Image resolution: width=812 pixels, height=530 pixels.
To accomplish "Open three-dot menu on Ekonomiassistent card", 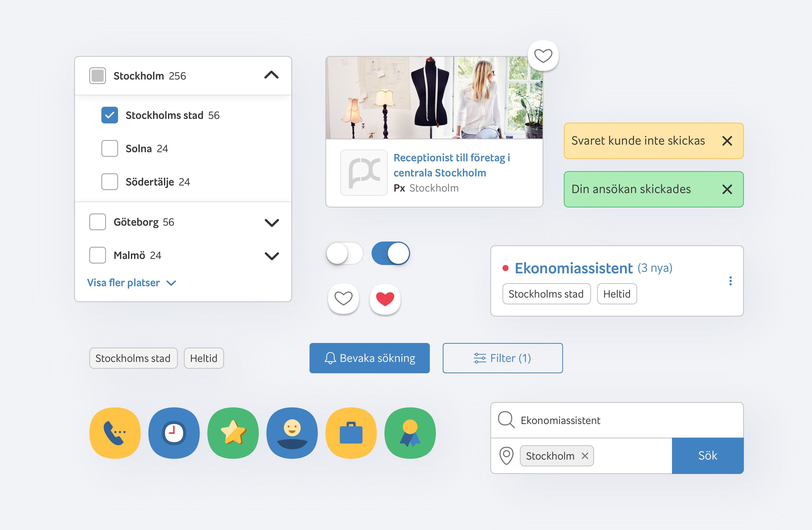I will click(731, 281).
